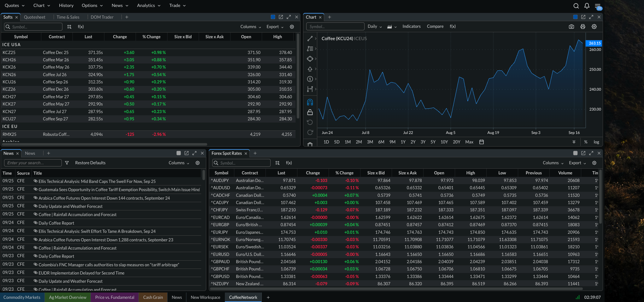Open Softs panel settings gear
Image resolution: width=644 pixels, height=302 pixels.
coord(292,27)
